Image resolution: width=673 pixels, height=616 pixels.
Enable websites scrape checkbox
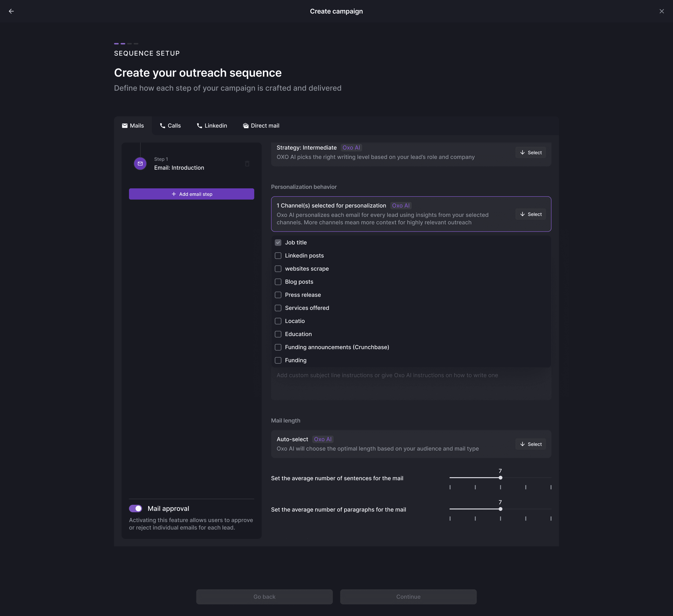tap(278, 269)
